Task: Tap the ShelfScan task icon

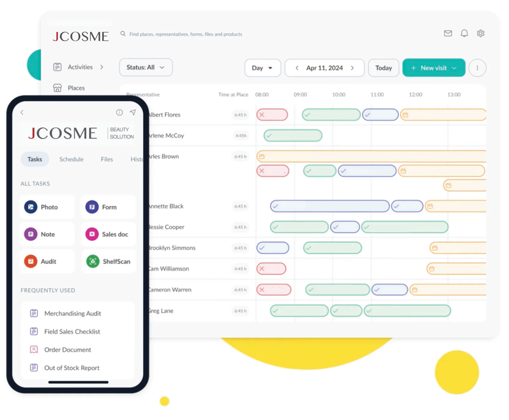Action: tap(93, 261)
